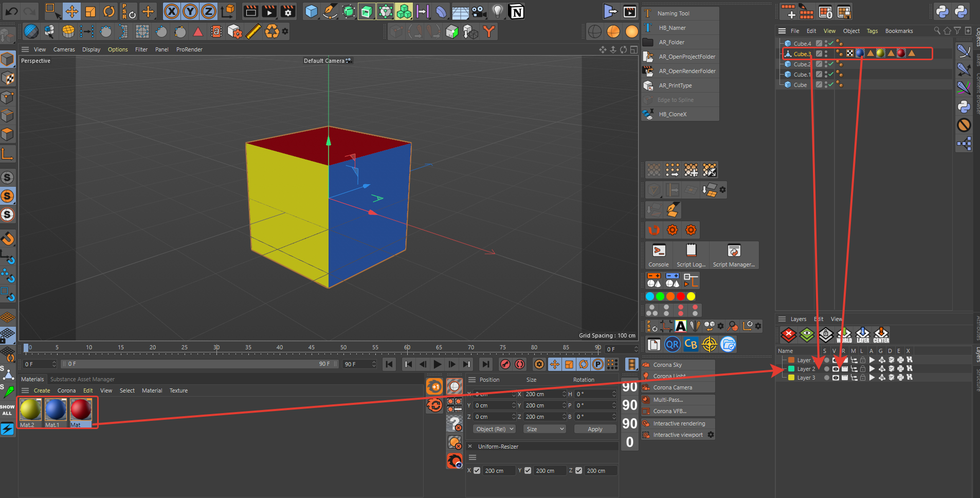The height and width of the screenshot is (498, 980).
Task: Click the Drop to CENTER layer icon
Action: pyautogui.click(x=881, y=334)
